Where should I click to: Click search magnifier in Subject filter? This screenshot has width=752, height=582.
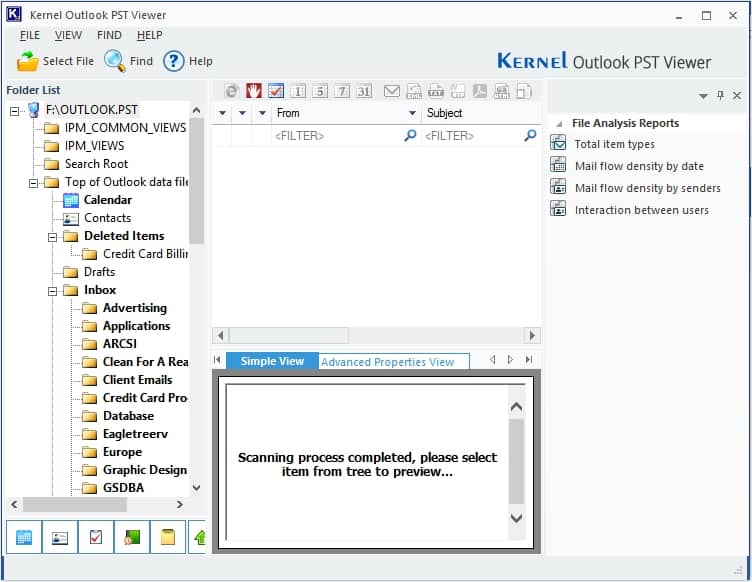[x=530, y=136]
